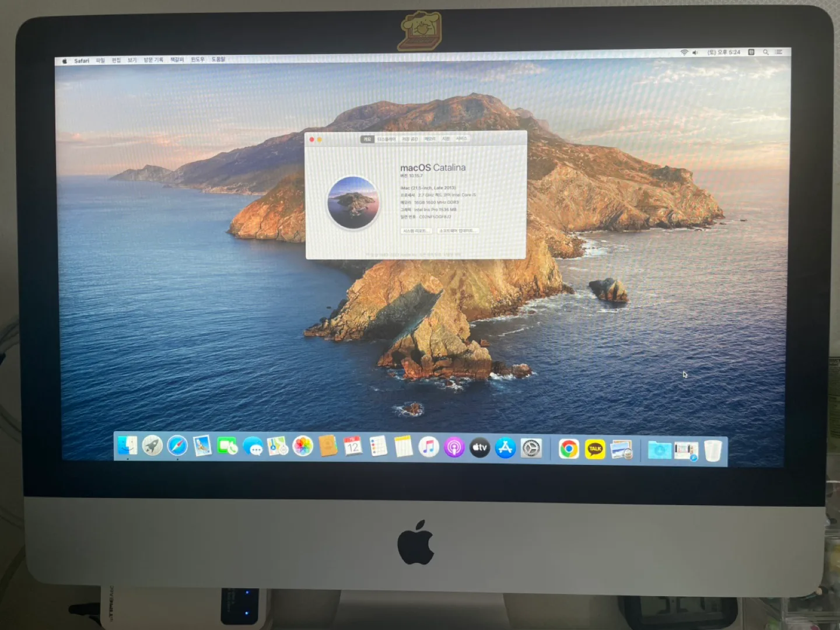840x630 pixels.
Task: Open the minimized window thumbnail in Dock
Action: 686,450
